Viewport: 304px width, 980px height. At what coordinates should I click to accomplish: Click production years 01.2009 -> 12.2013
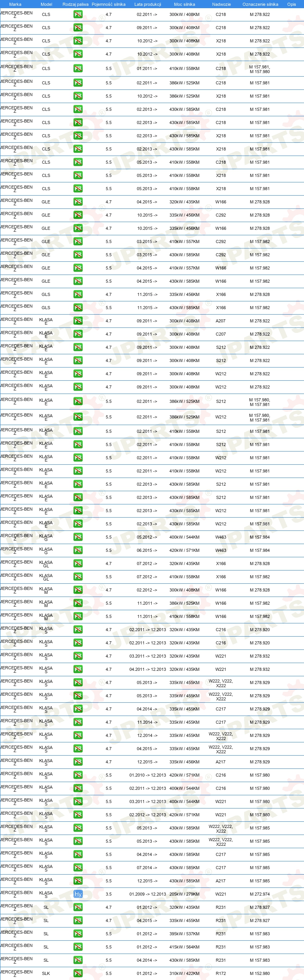[148, 894]
